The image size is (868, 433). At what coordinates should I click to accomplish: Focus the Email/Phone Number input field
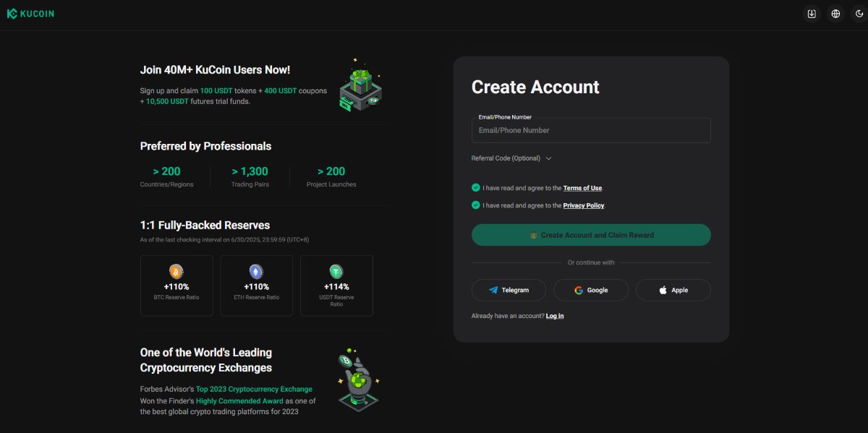click(591, 130)
